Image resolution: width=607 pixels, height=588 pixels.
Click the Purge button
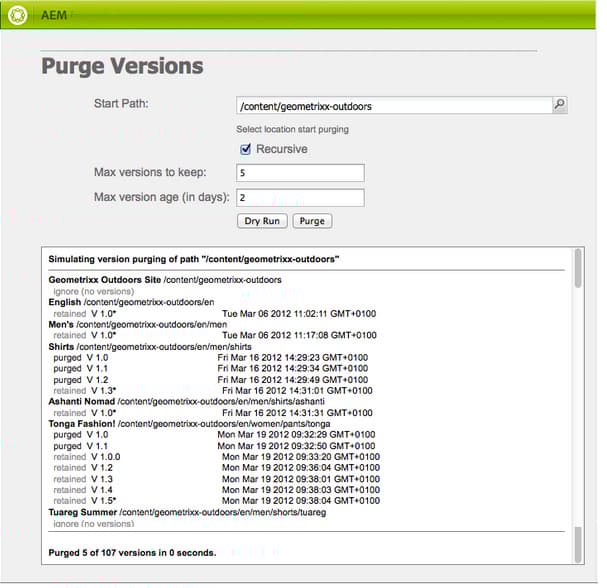click(x=312, y=221)
